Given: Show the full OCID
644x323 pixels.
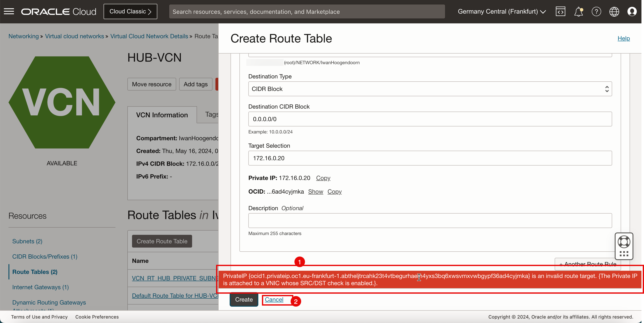Looking at the screenshot, I should 315,191.
